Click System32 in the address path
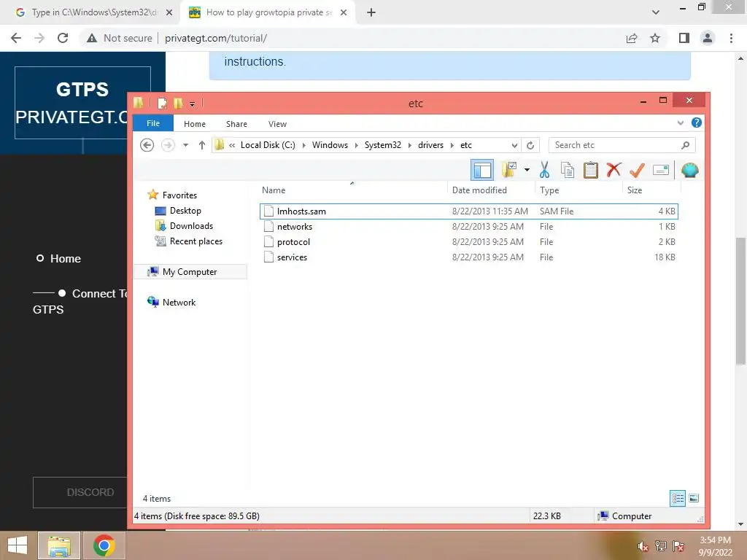The height and width of the screenshot is (560, 747). 382,145
